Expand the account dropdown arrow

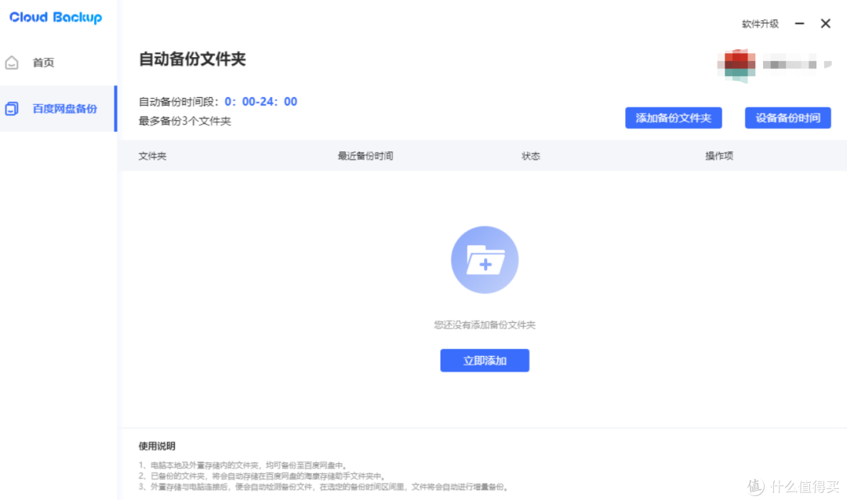[x=827, y=65]
